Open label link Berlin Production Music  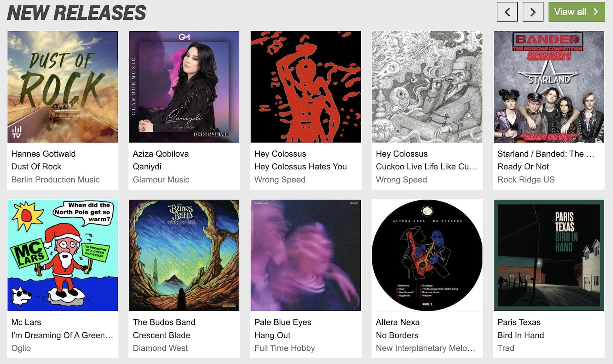coord(56,180)
